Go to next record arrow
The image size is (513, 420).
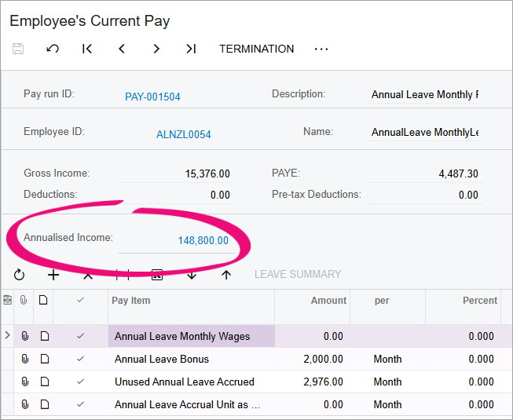[x=156, y=49]
